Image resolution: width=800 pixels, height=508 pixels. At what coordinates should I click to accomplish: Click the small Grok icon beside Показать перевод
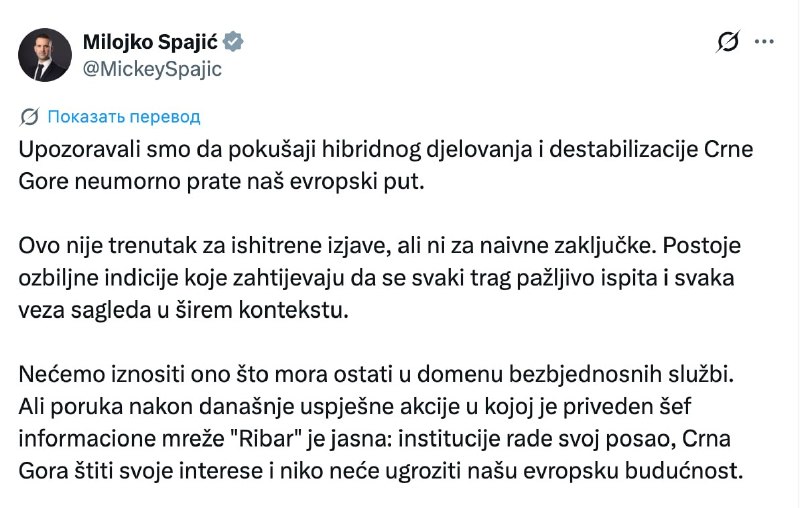(30, 117)
